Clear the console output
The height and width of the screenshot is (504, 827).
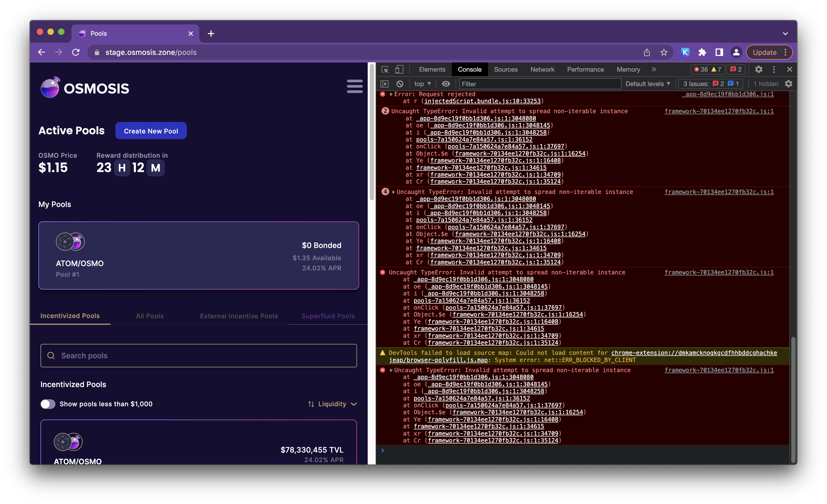(x=399, y=84)
